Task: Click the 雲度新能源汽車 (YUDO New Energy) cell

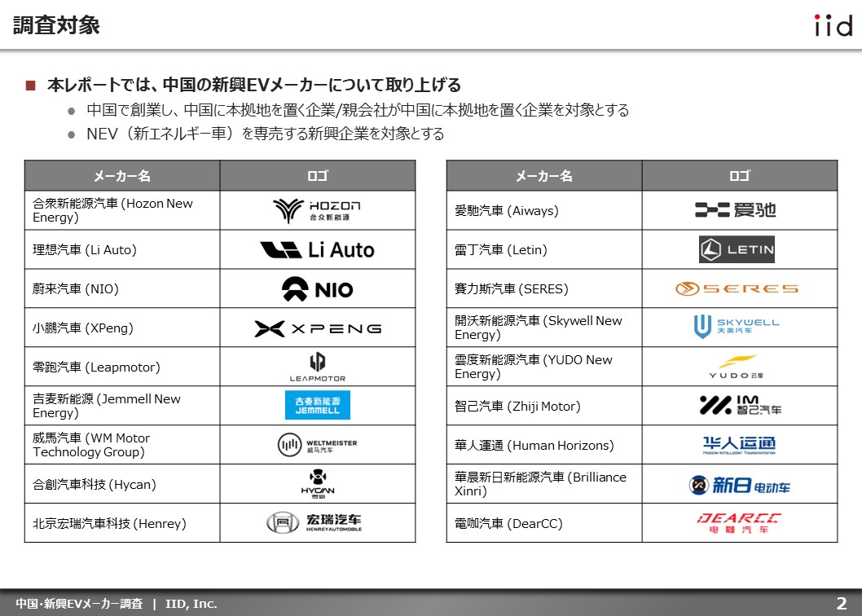Action: click(x=544, y=367)
